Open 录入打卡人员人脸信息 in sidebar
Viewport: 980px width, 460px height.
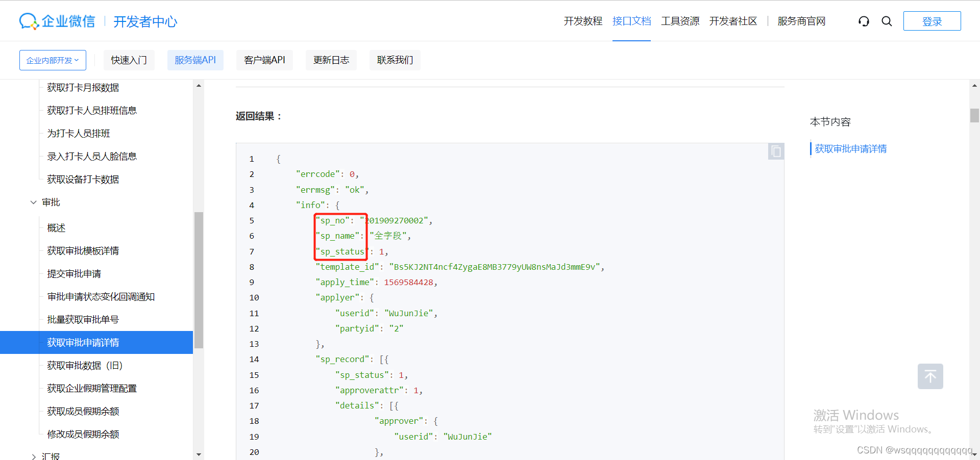click(92, 157)
